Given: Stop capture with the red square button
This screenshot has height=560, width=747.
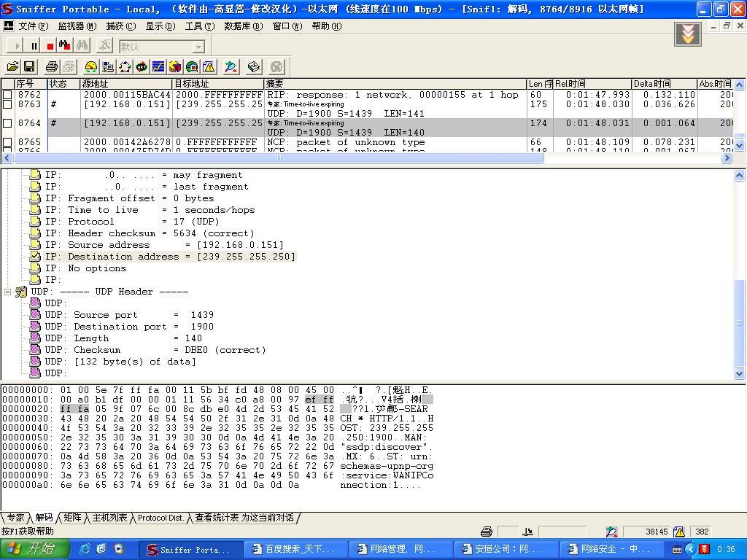Looking at the screenshot, I should (x=50, y=46).
